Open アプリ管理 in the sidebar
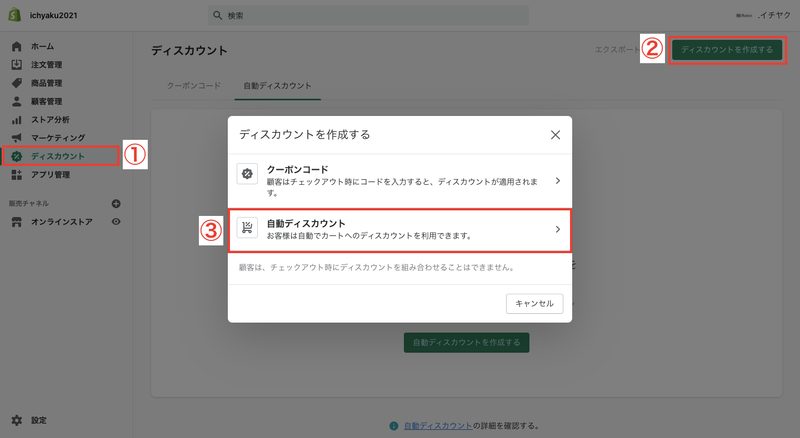 pos(50,175)
